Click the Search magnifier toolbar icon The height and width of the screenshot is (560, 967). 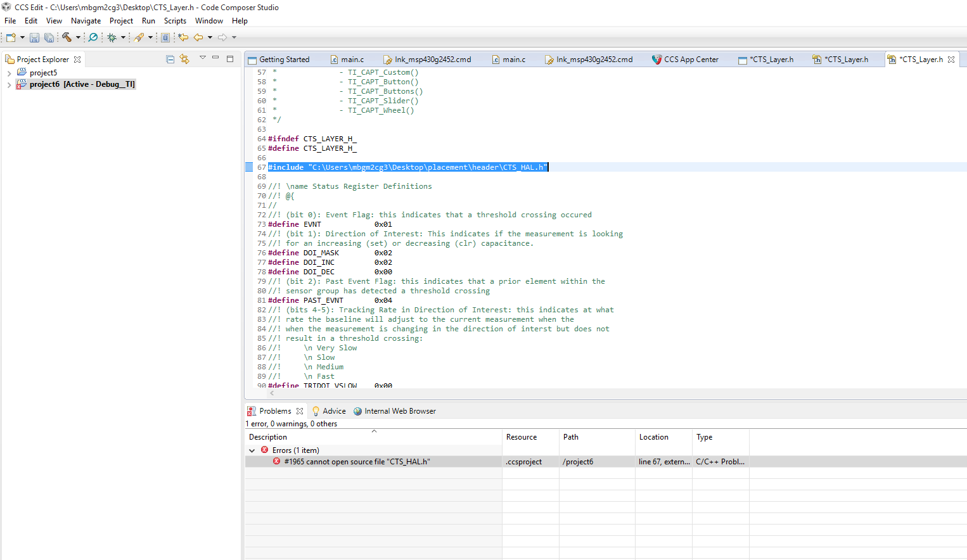[x=93, y=37]
